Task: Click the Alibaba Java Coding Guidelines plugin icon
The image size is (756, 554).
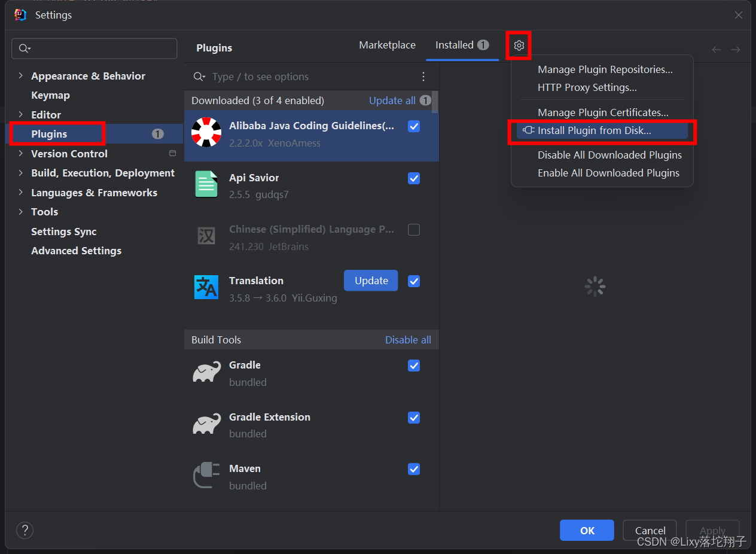Action: 206,132
